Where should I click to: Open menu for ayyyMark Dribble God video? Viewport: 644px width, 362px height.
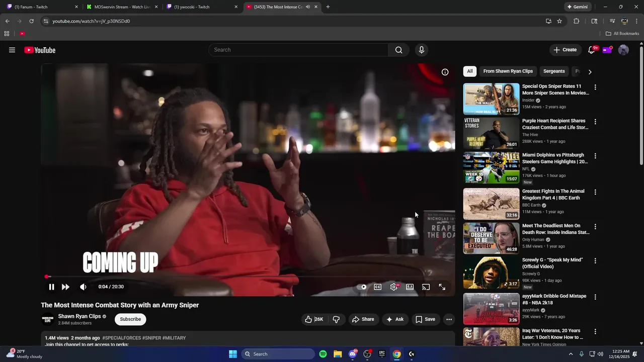point(595,297)
